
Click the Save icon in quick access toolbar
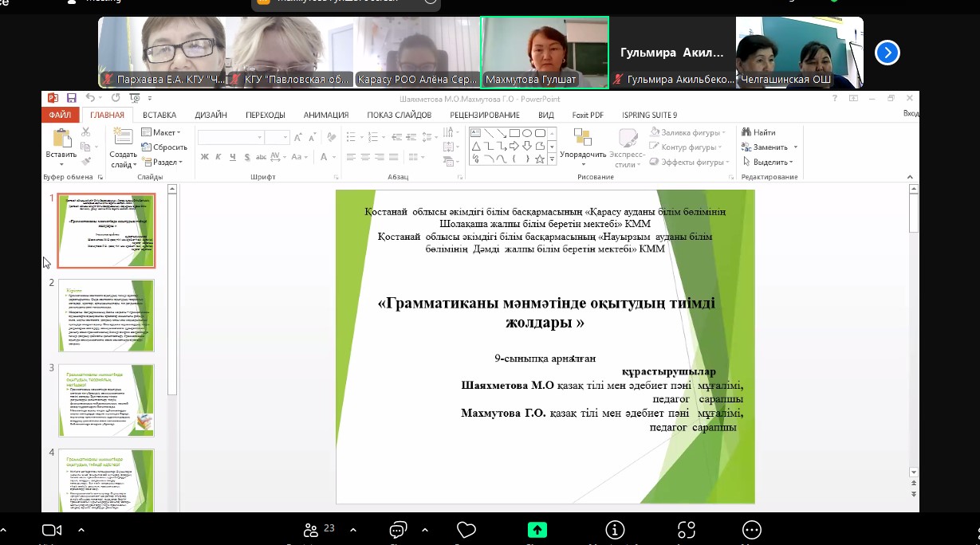click(x=72, y=98)
